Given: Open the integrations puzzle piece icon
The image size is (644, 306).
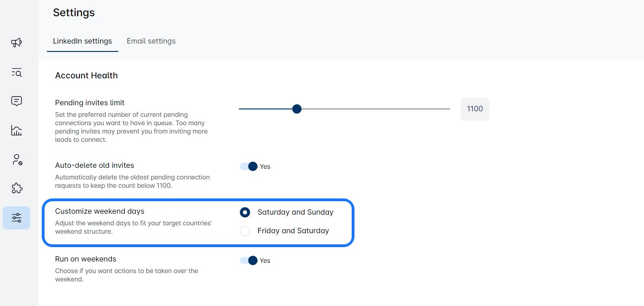Looking at the screenshot, I should click(x=17, y=188).
